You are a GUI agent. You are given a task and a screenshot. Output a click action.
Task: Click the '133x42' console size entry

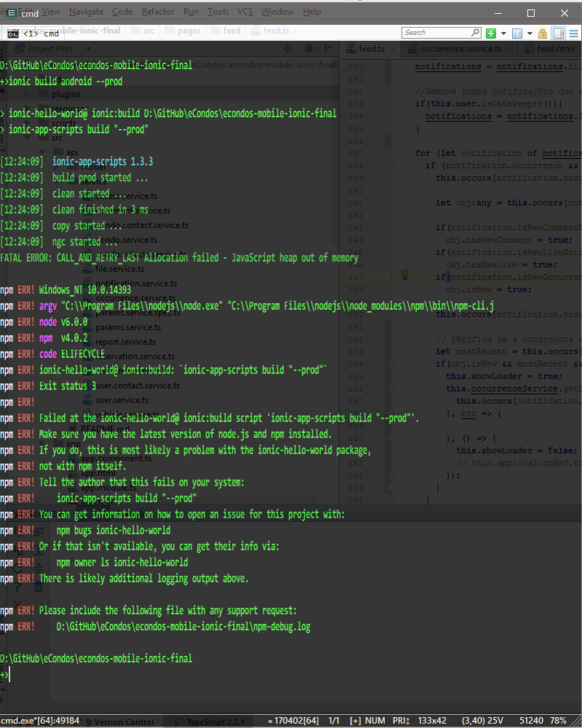point(432,721)
